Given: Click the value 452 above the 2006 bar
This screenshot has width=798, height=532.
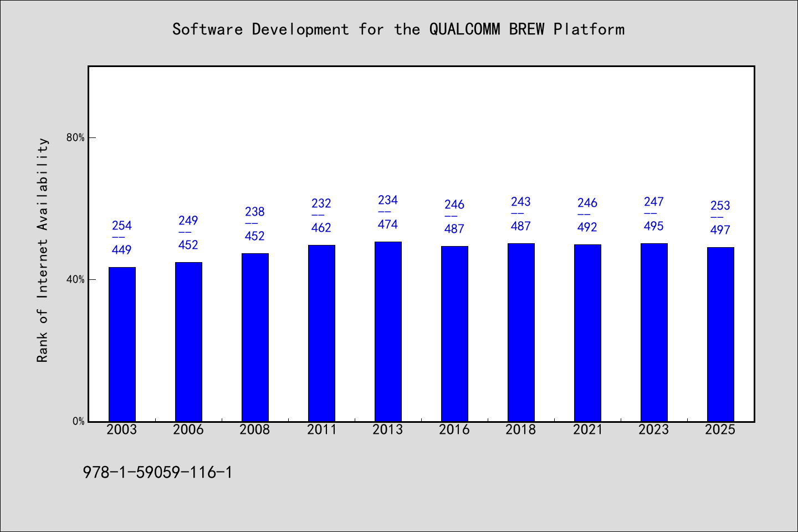Looking at the screenshot, I should (x=188, y=245).
